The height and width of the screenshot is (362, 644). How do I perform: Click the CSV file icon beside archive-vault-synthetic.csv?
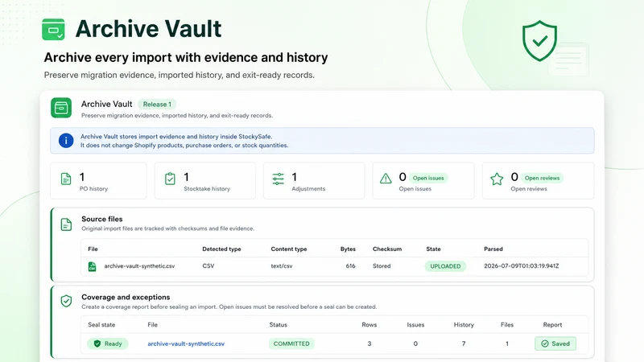point(93,266)
